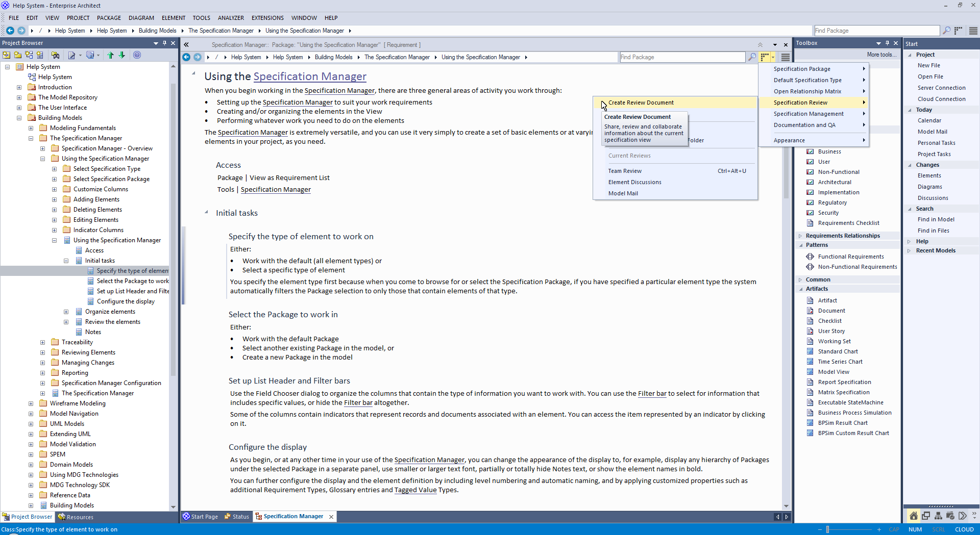The width and height of the screenshot is (980, 535).
Task: Click More tools... in the Toolbox
Action: pos(881,55)
